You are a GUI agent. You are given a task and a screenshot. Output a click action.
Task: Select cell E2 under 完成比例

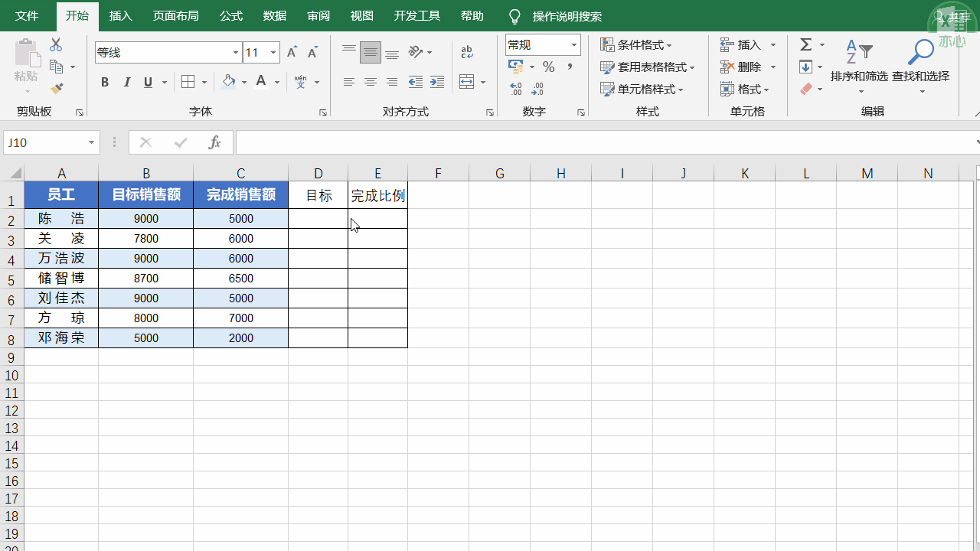(x=377, y=219)
